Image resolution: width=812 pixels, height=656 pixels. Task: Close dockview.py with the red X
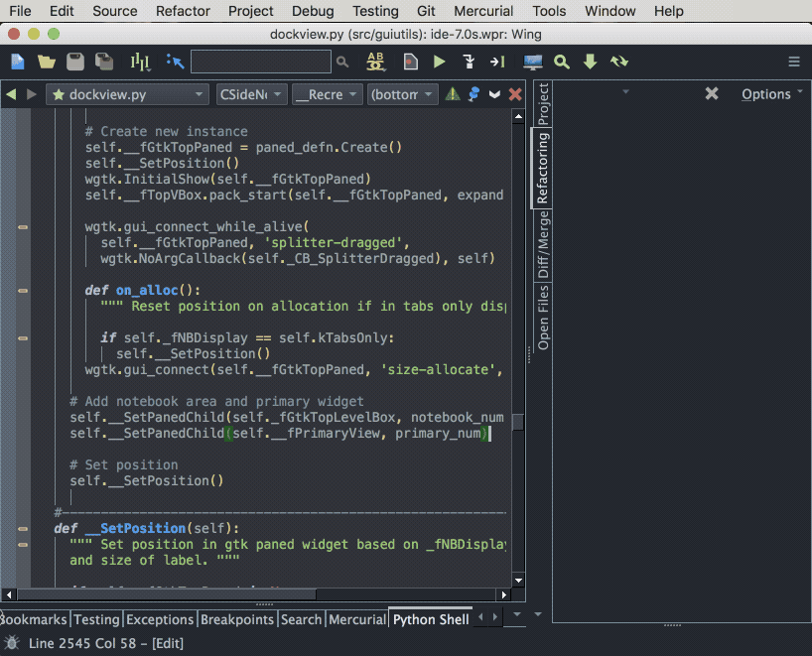tap(515, 94)
